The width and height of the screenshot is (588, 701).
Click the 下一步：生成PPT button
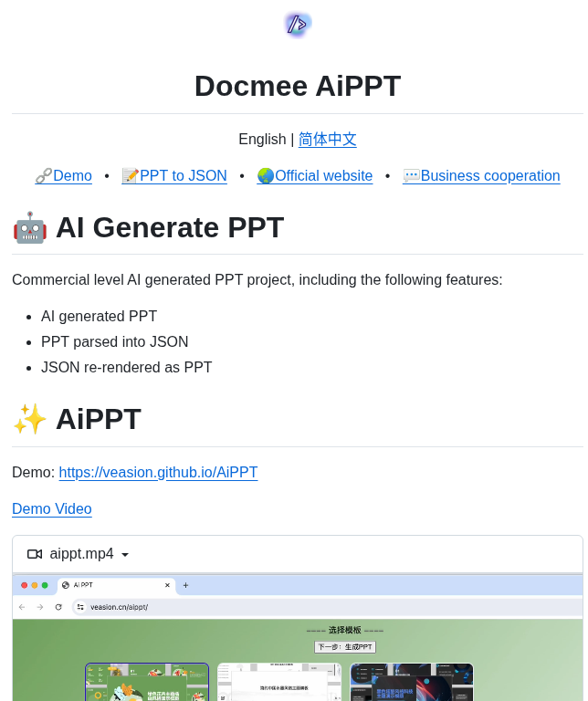345,647
